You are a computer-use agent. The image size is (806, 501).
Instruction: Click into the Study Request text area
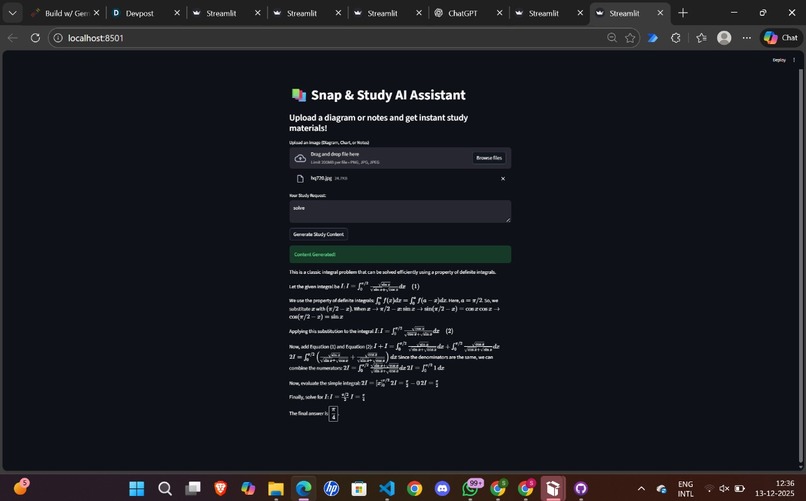tap(400, 211)
